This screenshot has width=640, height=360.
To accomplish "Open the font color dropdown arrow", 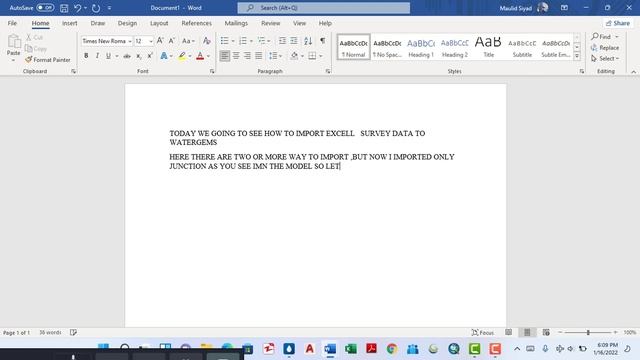I will 208,56.
